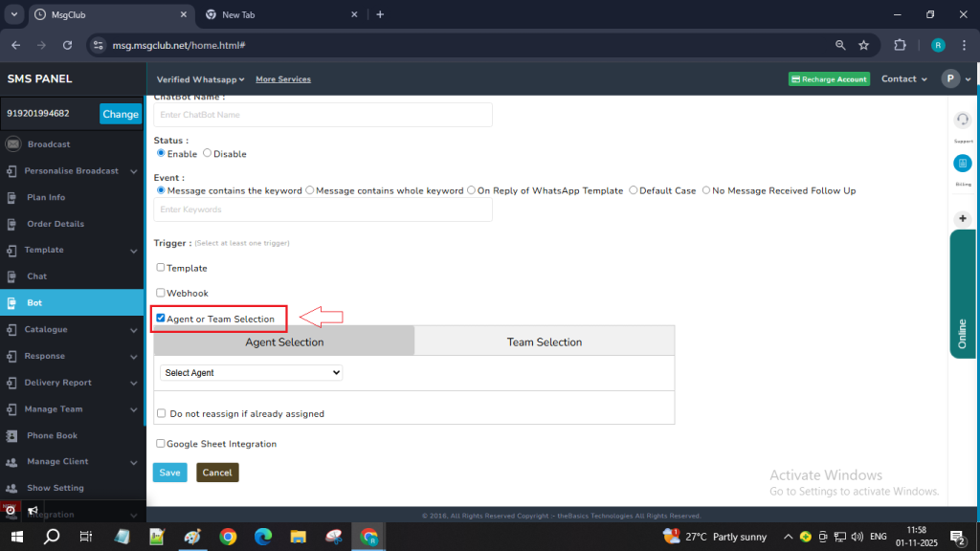Click inside the Enter Keywords field
The height and width of the screenshot is (551, 980).
point(323,209)
